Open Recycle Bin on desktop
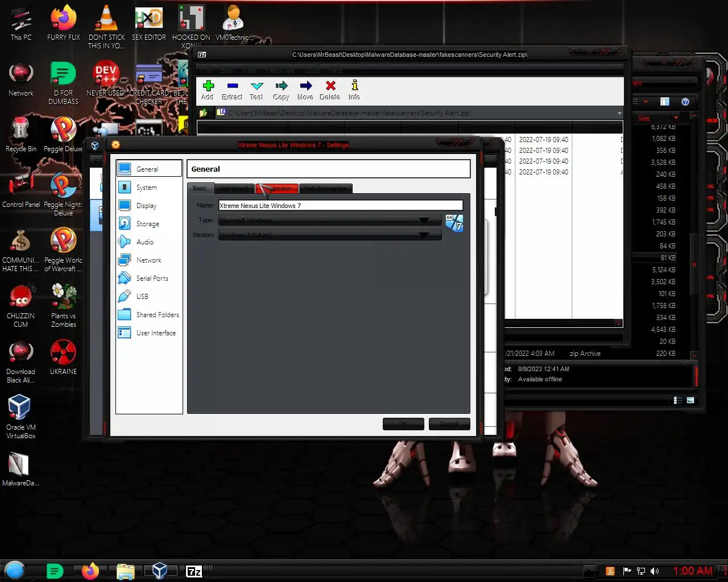The width and height of the screenshot is (728, 582). click(21, 134)
